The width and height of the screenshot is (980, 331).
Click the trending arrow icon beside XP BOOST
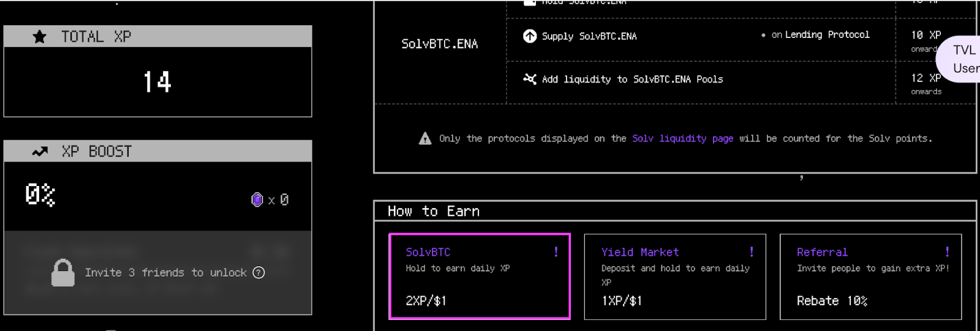(x=40, y=151)
